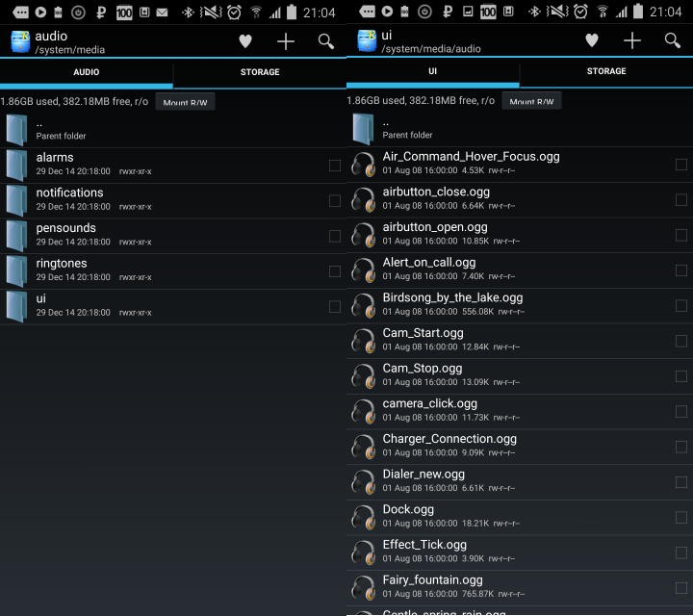
Task: Switch to STORAGE tab in ui pane
Action: [x=606, y=71]
